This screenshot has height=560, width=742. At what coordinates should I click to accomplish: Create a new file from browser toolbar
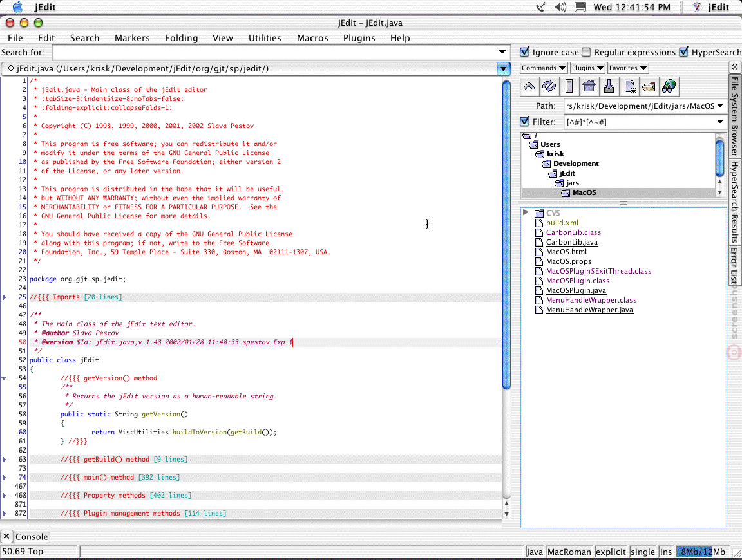(x=629, y=86)
